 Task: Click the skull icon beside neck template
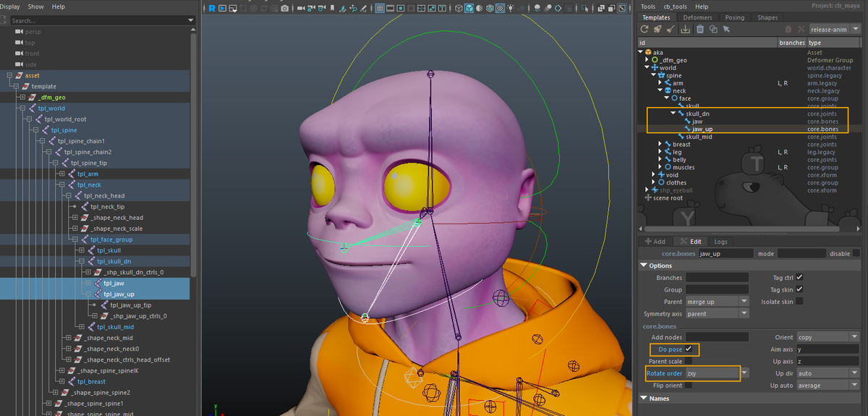tap(668, 90)
